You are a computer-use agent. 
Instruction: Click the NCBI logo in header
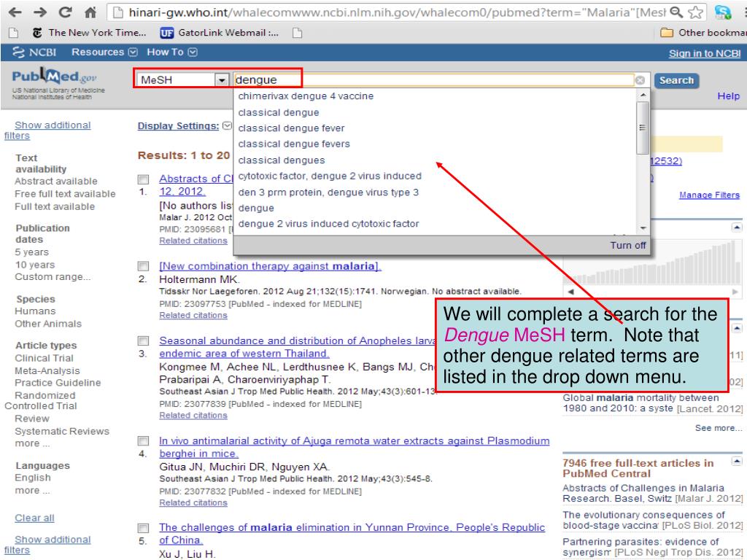point(34,52)
